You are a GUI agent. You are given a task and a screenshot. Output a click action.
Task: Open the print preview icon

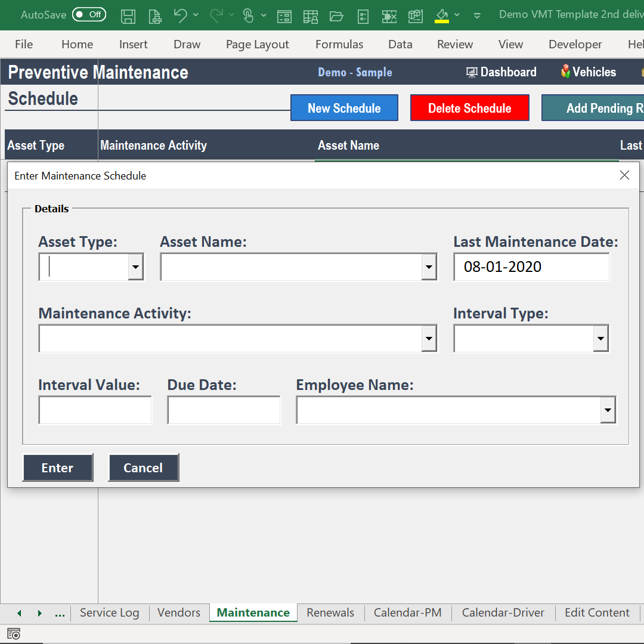(x=154, y=16)
